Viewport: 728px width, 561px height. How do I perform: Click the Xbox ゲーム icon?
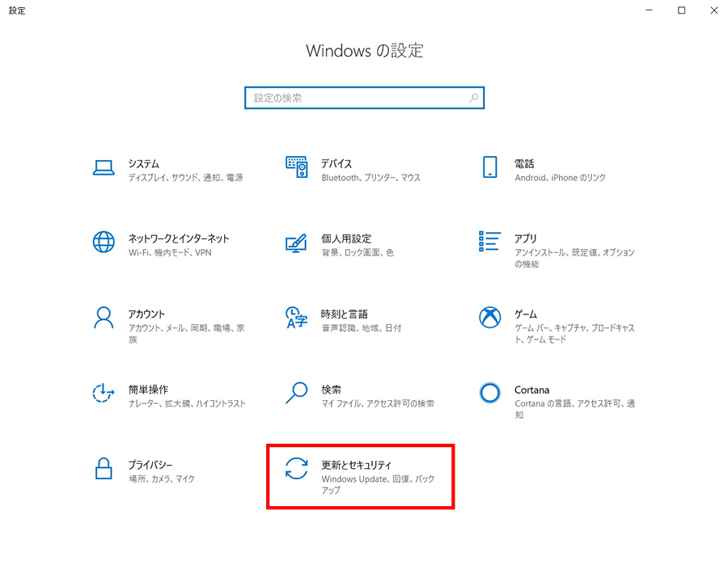(x=490, y=318)
